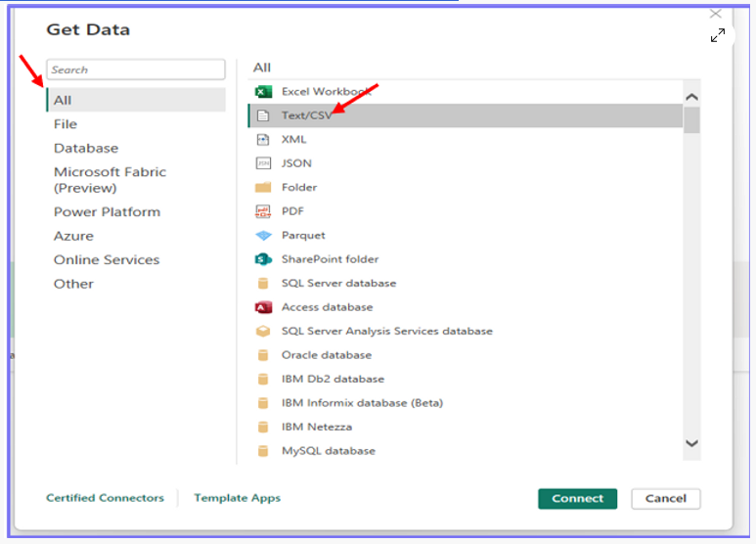Image resolution: width=756 pixels, height=544 pixels.
Task: Select the XML text label
Action: (294, 139)
